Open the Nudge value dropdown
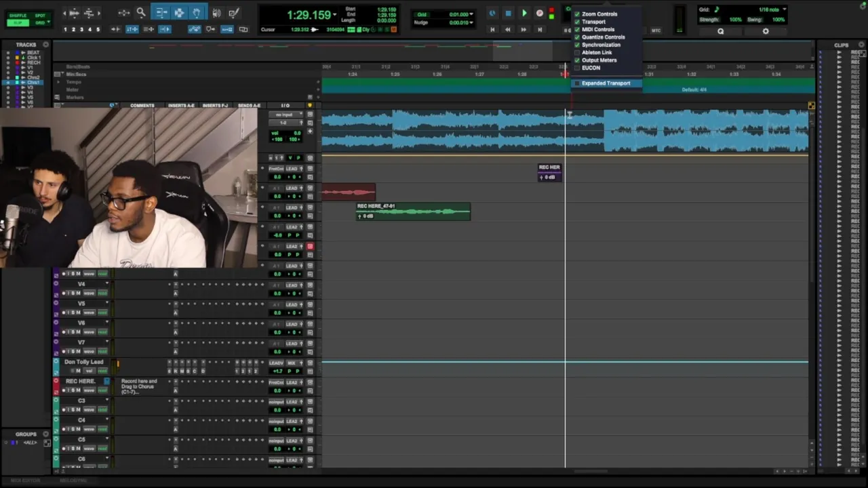Screen dimensions: 868x488 coord(471,22)
